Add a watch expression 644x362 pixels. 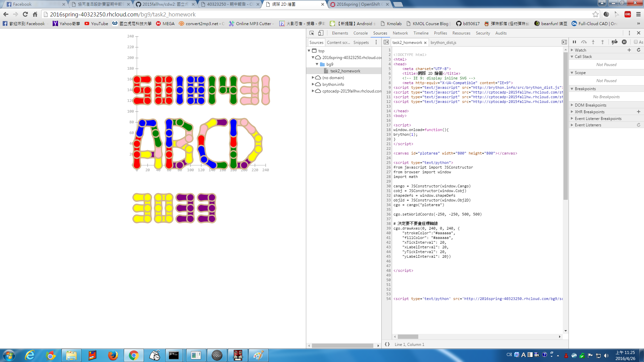(x=629, y=50)
